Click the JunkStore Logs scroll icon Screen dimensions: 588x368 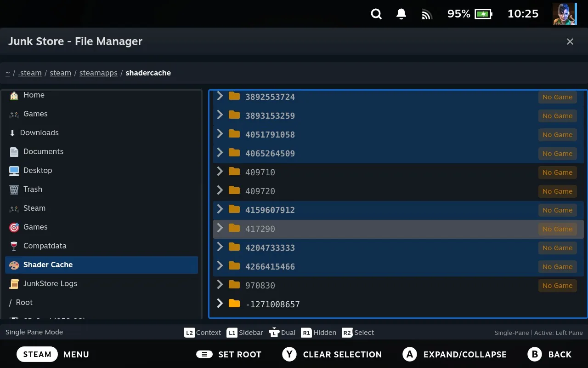click(14, 284)
